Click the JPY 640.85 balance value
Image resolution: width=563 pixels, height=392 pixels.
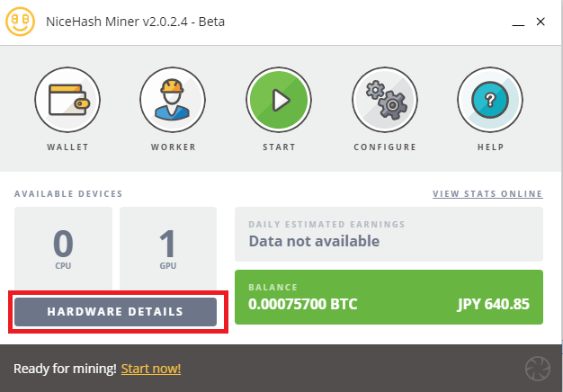(493, 305)
